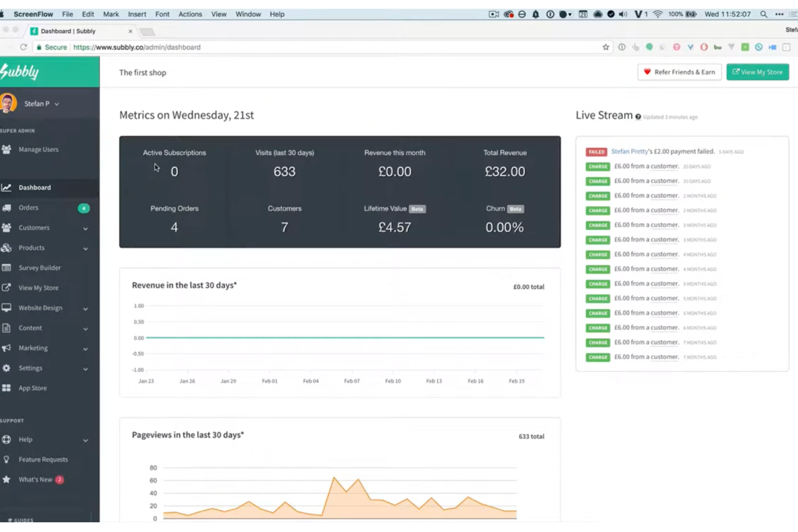Click the Dashboard chart icon
The image size is (798, 532).
click(x=6, y=188)
